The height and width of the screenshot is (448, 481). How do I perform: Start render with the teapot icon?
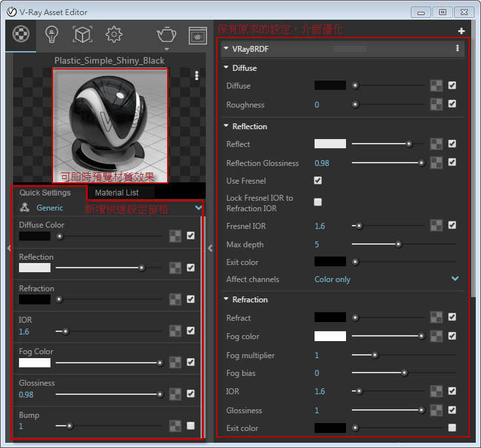166,34
